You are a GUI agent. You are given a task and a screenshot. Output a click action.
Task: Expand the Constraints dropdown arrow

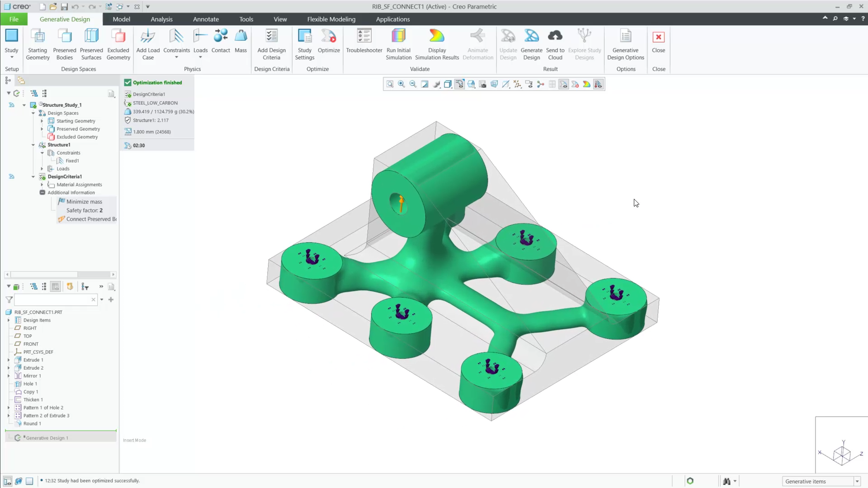(x=177, y=57)
